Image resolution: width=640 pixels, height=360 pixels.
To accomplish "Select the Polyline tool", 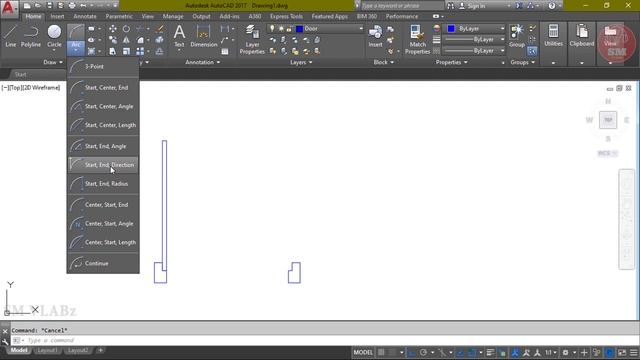I will (31, 36).
